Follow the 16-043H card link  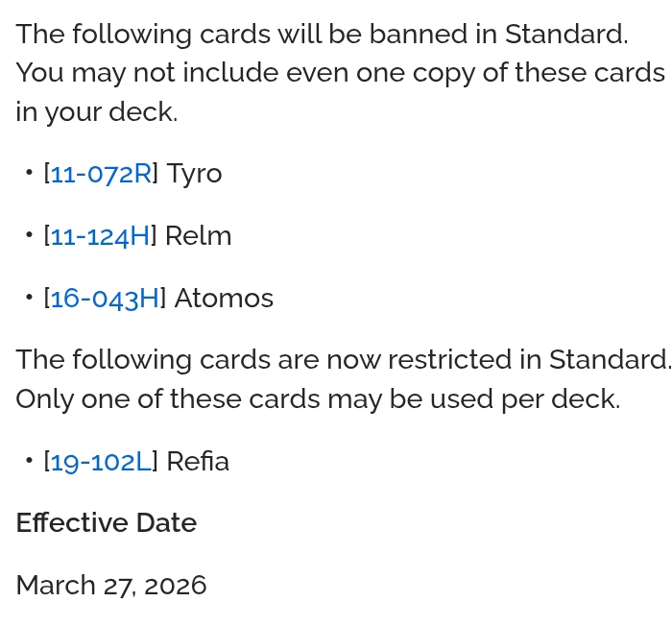point(105,299)
